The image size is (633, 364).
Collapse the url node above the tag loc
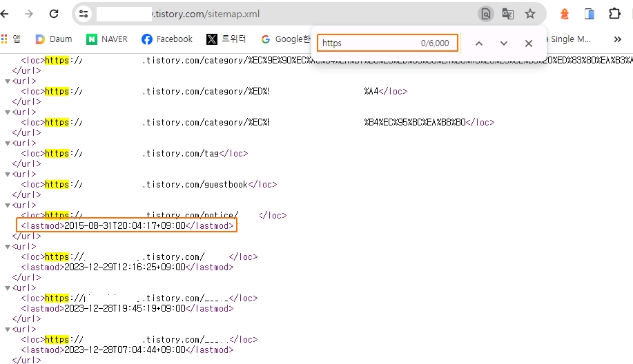point(8,143)
